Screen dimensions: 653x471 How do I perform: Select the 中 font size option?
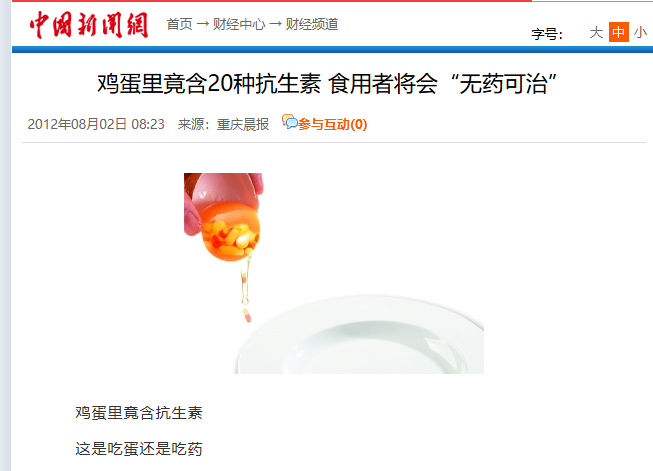pyautogui.click(x=618, y=32)
